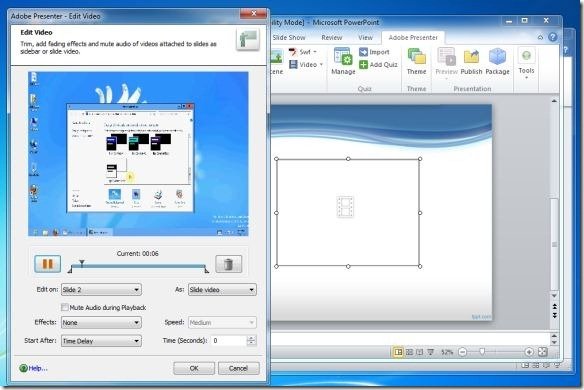The height and width of the screenshot is (390, 584).
Task: Click the previous slide double-arrow button
Action: (x=554, y=307)
